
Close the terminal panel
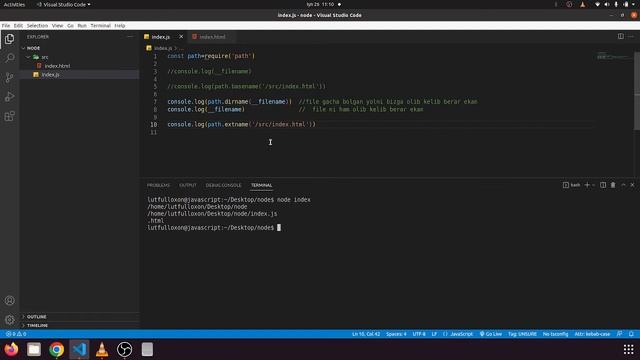(x=632, y=185)
